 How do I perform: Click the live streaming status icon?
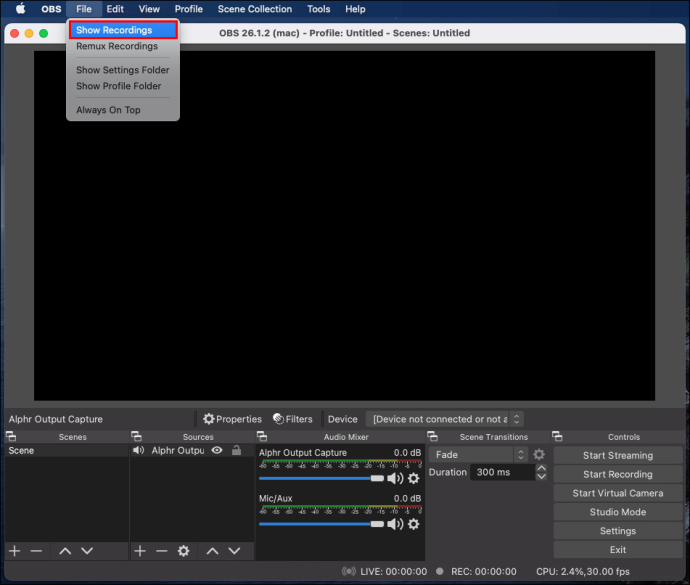(349, 571)
